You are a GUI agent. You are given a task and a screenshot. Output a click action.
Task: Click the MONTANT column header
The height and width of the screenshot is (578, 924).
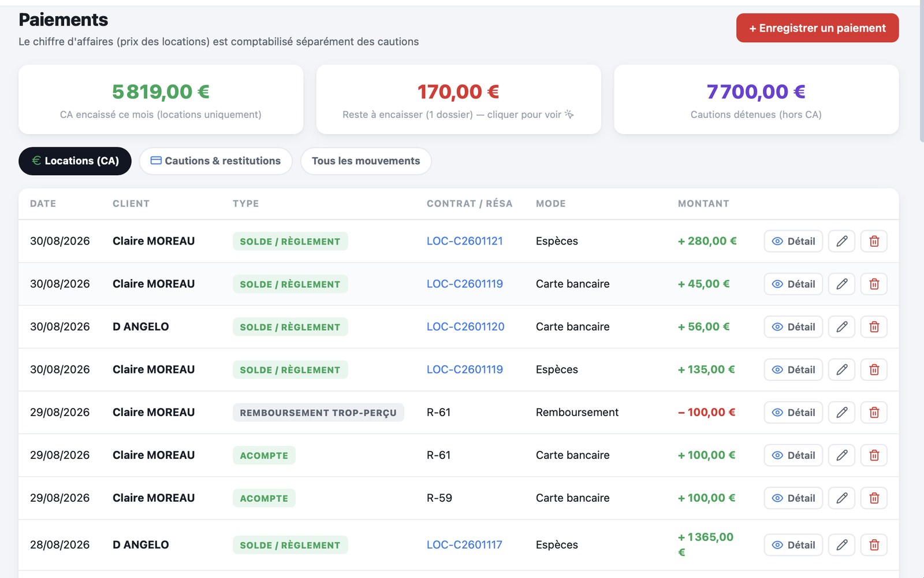pyautogui.click(x=703, y=203)
